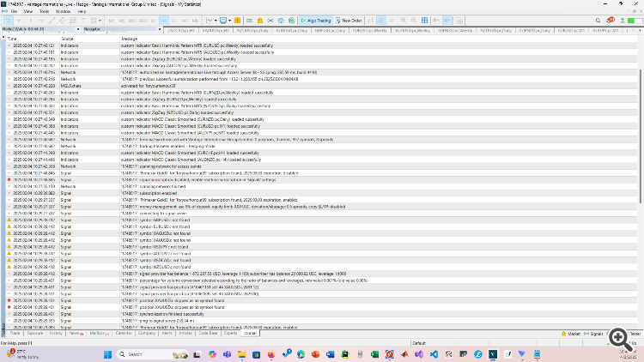Open Firefox from the taskbar
The height and width of the screenshot is (362, 644).
(271, 354)
